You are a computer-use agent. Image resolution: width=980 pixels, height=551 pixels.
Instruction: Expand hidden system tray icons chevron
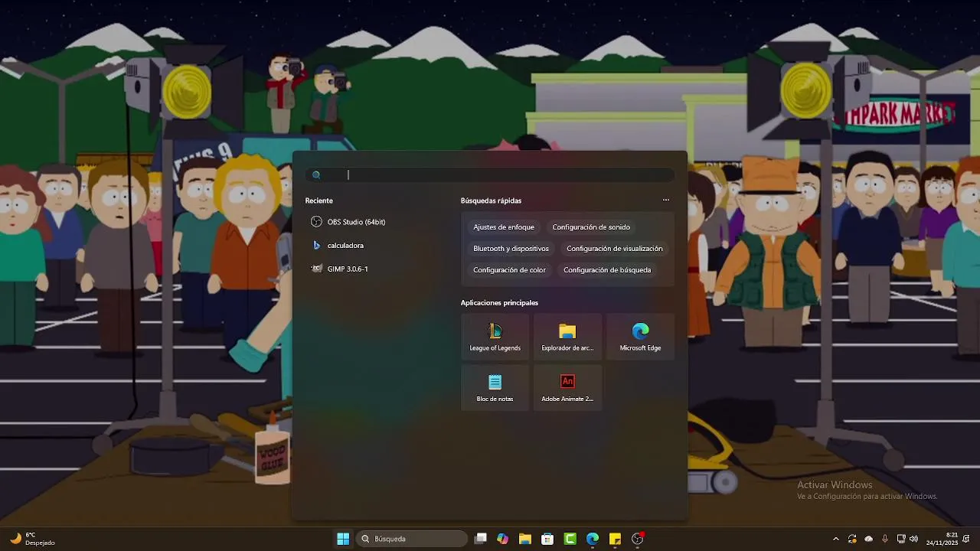pos(835,539)
